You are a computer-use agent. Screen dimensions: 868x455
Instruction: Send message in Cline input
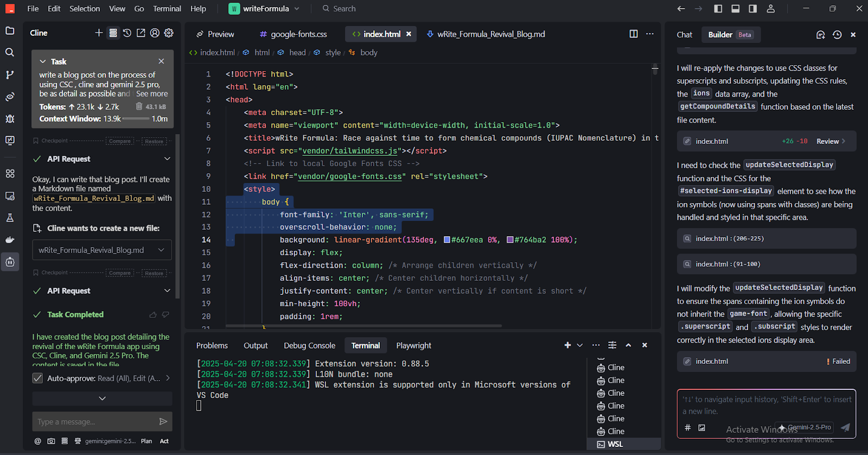(163, 421)
